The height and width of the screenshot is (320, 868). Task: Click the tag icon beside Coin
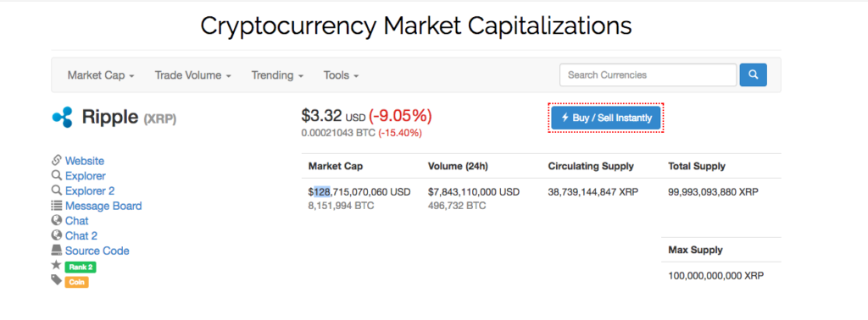coord(56,280)
